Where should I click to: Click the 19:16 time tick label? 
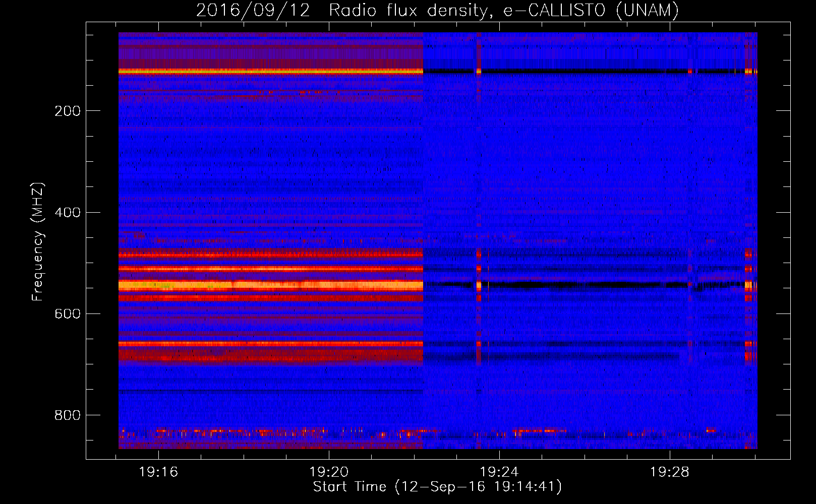click(159, 472)
